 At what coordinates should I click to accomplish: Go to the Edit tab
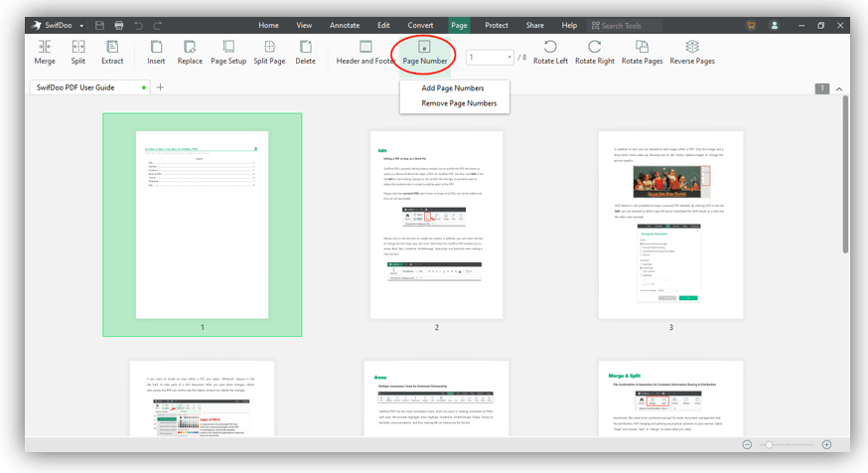click(383, 26)
